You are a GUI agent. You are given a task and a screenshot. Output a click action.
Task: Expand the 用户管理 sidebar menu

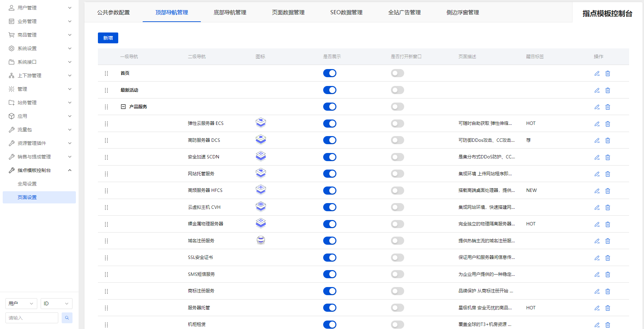tap(39, 8)
